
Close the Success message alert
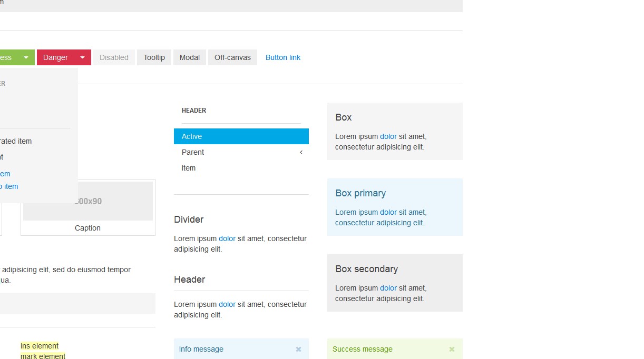(x=452, y=349)
